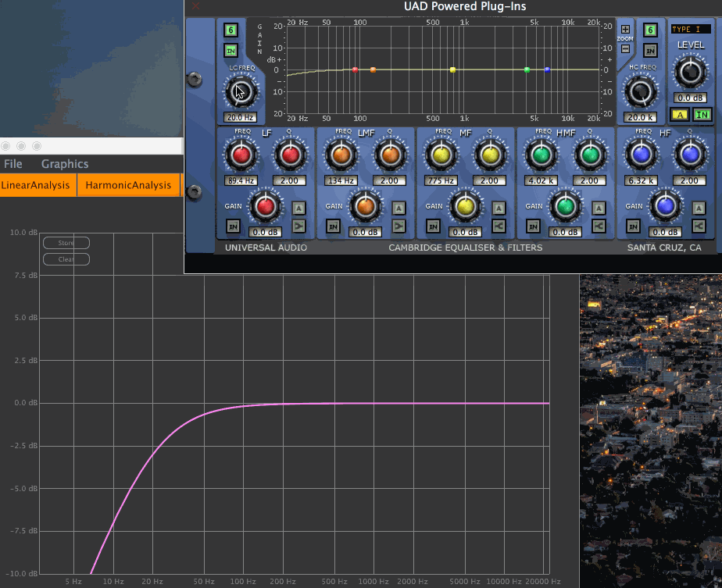Click the yellow MF node on EQ graph

(452, 70)
